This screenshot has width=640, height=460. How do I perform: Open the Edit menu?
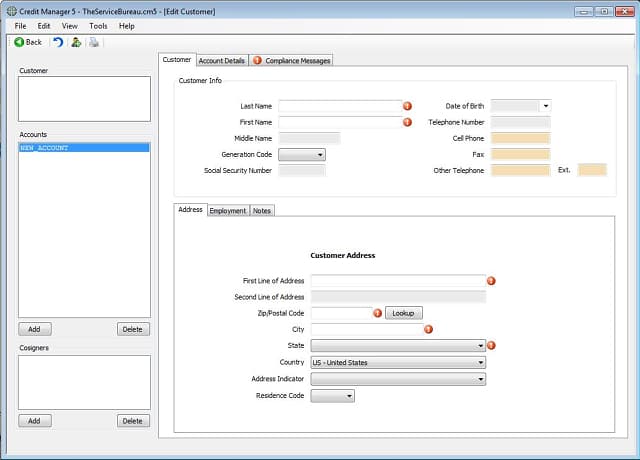(44, 26)
